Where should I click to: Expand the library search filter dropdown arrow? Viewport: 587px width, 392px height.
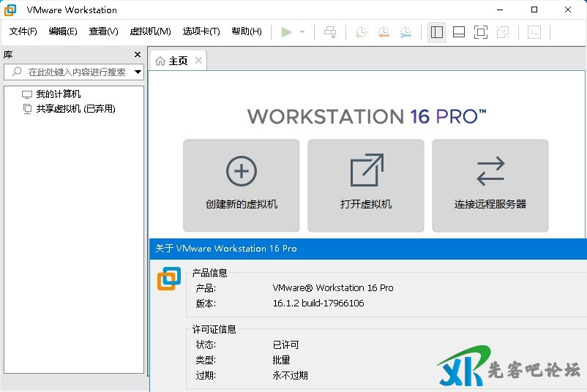[138, 72]
